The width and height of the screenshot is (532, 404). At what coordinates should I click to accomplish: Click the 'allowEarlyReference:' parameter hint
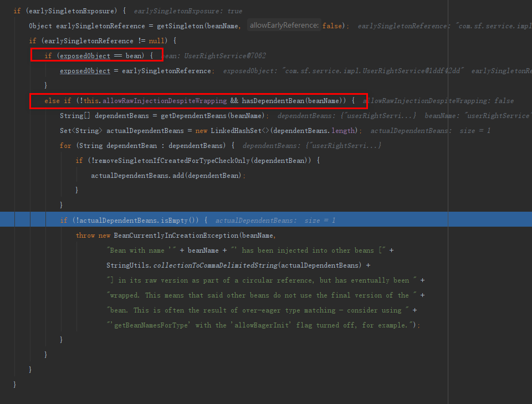[x=284, y=25]
